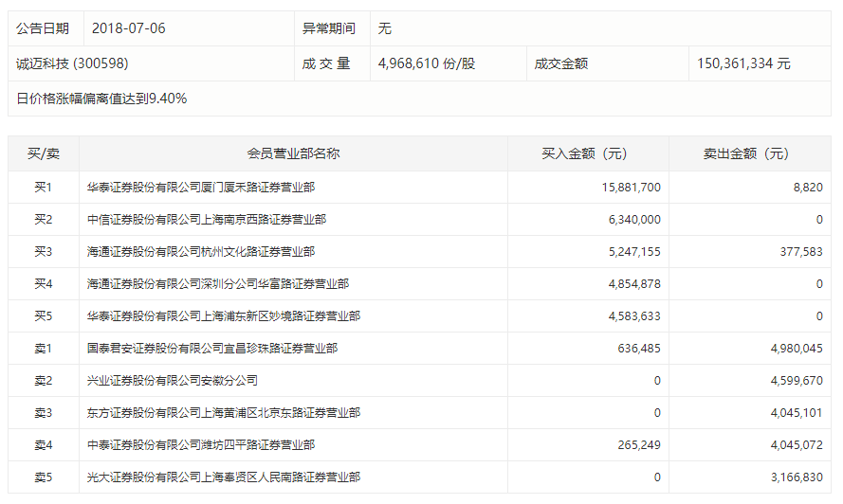Click the 成交量 label cell
The height and width of the screenshot is (504, 843).
[x=332, y=63]
